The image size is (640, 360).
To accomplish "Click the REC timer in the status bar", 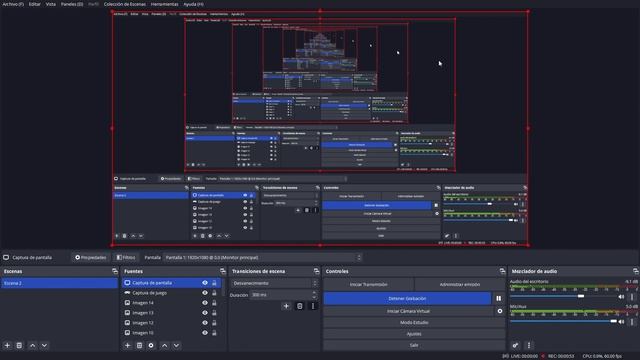I will pos(560,356).
